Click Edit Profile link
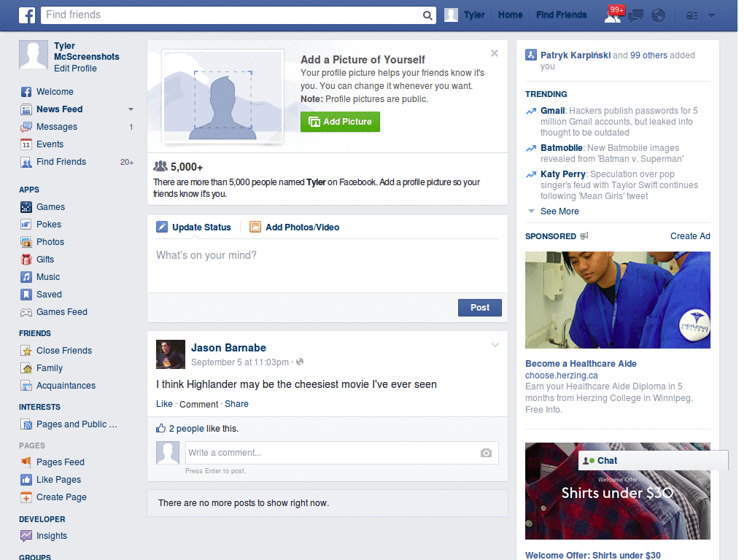The height and width of the screenshot is (560, 747). point(75,69)
